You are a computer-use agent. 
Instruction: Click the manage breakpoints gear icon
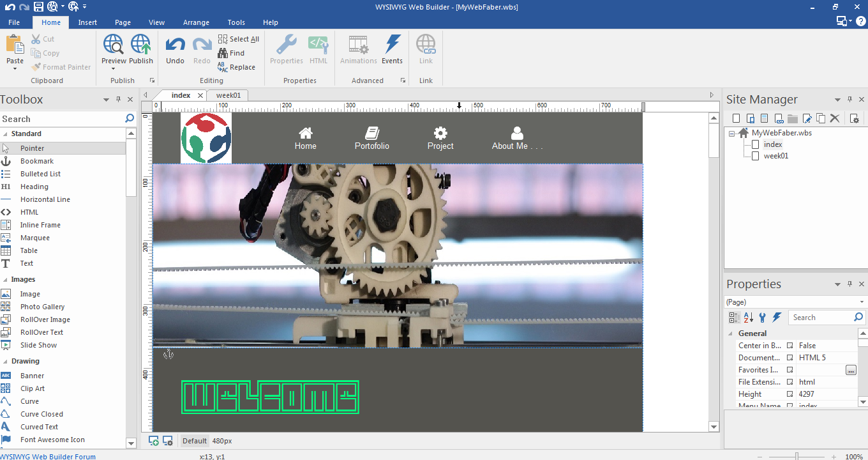(168, 440)
